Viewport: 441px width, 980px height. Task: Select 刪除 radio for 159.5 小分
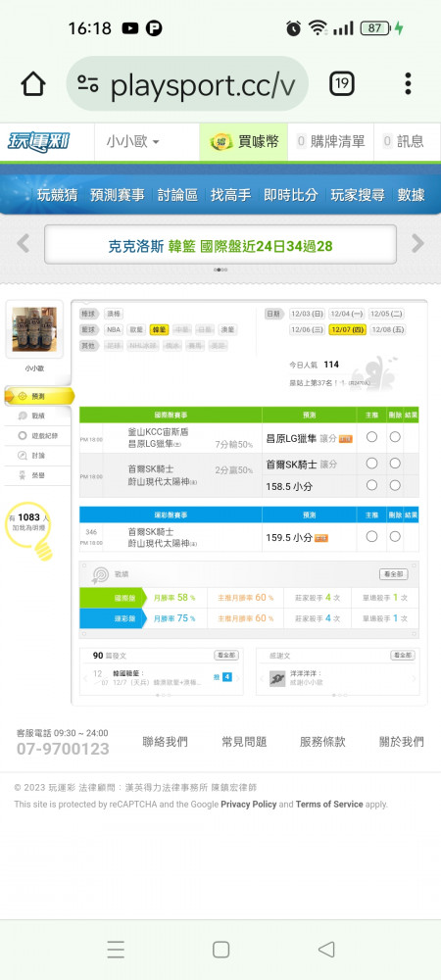tap(395, 536)
